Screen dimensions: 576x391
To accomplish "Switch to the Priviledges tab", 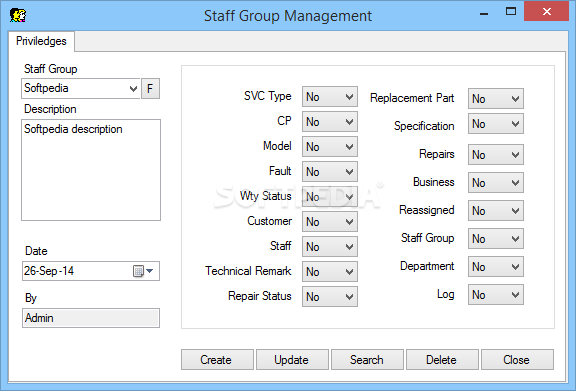I will pos(41,41).
